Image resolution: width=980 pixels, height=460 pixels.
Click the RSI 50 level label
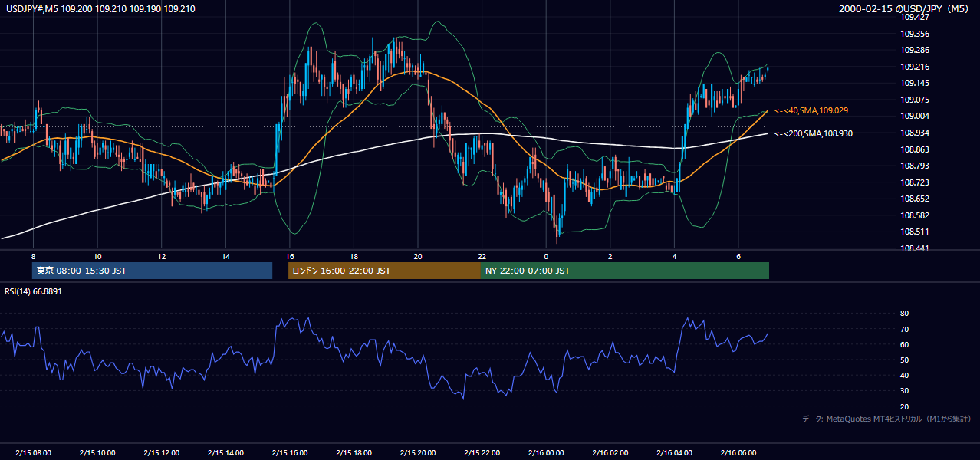(x=904, y=360)
